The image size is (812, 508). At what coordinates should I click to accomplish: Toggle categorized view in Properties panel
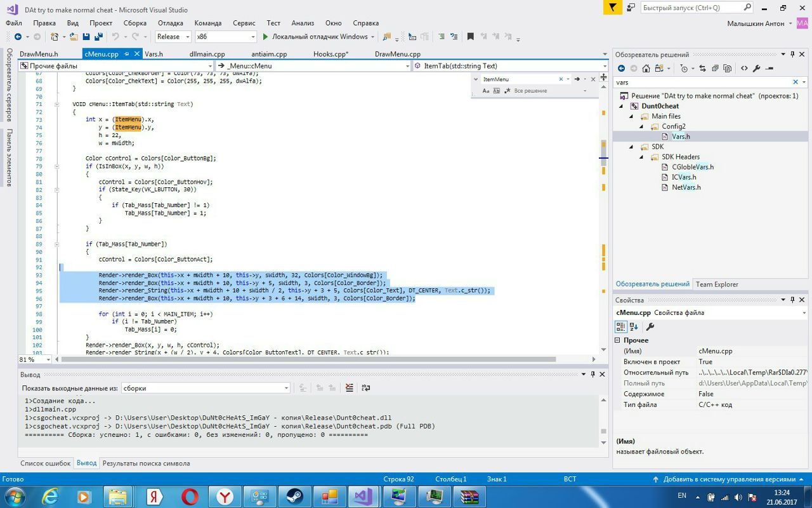pos(621,326)
